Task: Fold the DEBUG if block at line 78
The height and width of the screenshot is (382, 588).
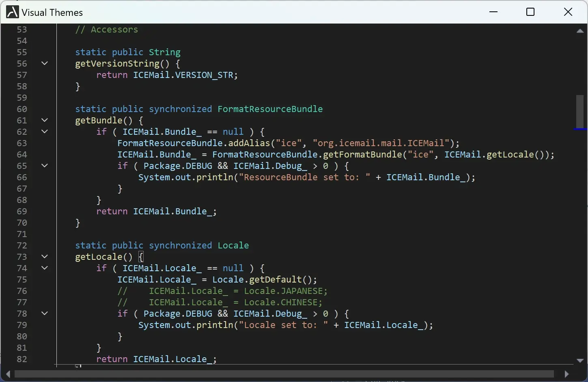Action: click(x=45, y=313)
